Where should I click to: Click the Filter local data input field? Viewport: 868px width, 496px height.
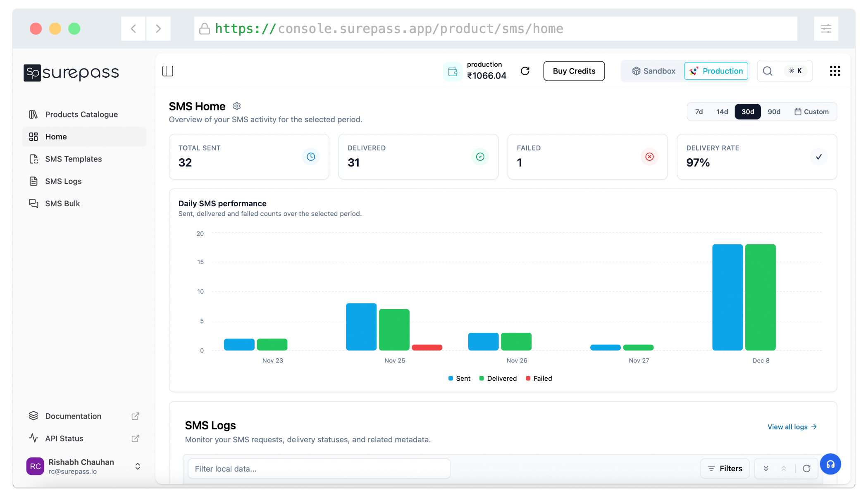(318, 468)
